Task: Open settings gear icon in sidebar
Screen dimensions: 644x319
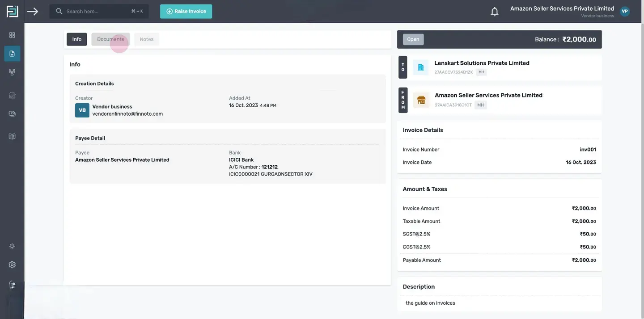Action: click(x=12, y=264)
